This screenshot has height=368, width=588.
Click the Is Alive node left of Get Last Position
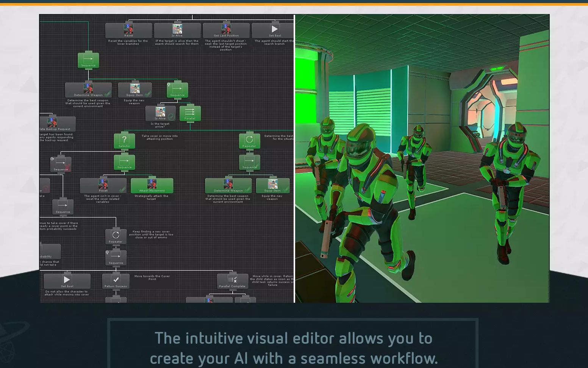pyautogui.click(x=177, y=30)
